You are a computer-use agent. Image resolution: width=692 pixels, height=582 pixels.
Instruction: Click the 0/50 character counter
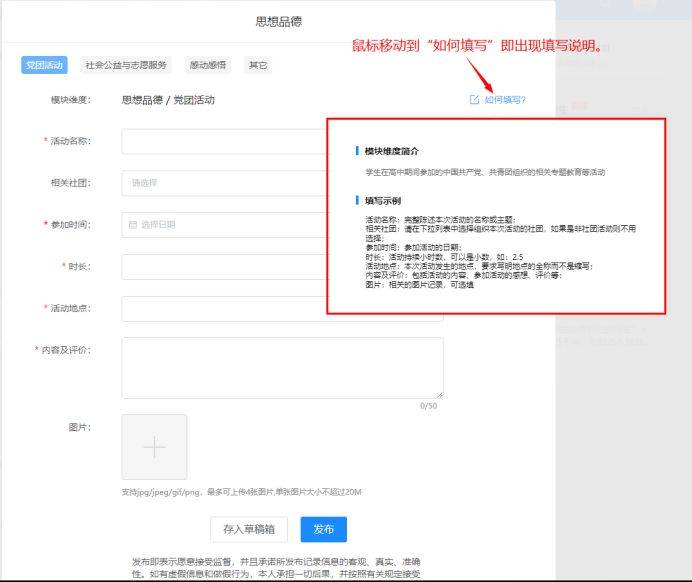click(429, 406)
